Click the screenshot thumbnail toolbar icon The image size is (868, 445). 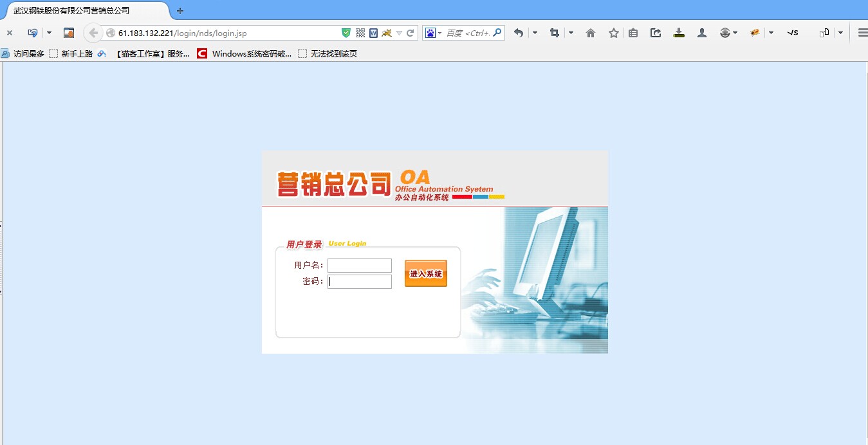(x=69, y=33)
